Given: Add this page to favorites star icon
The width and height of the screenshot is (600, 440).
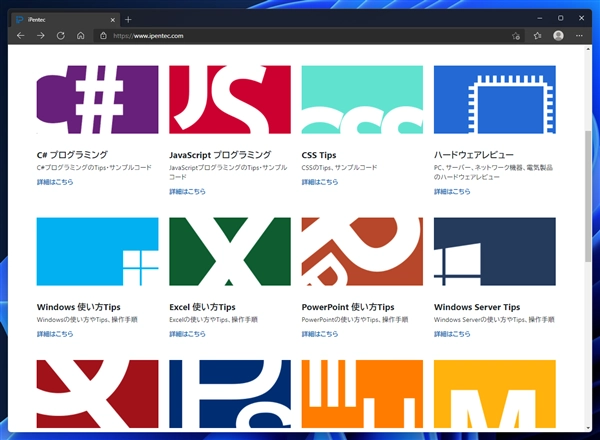Looking at the screenshot, I should [516, 36].
